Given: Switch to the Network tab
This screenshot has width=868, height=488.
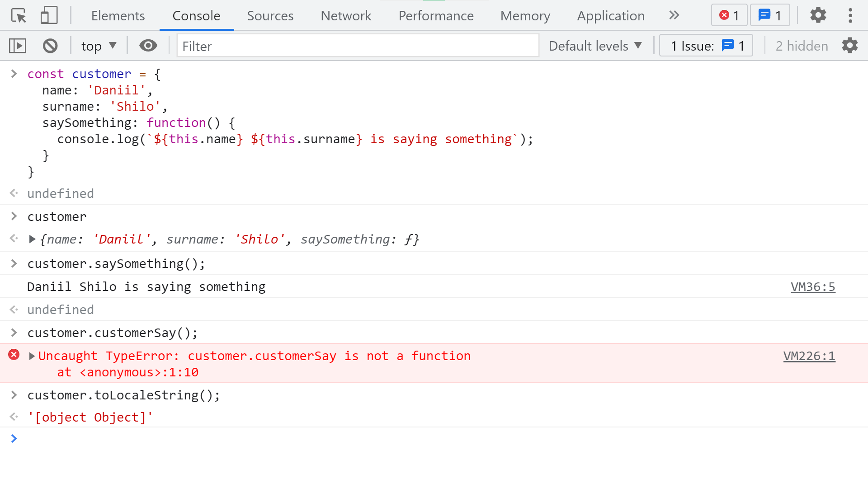Looking at the screenshot, I should coord(346,16).
